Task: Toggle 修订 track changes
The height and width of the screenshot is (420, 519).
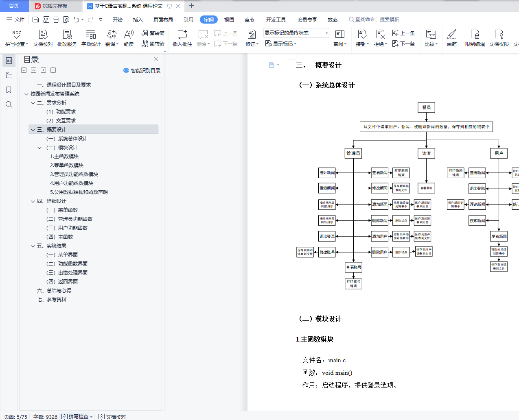Action: [x=252, y=38]
